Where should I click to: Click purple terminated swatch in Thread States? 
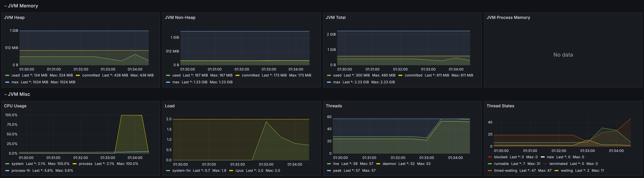tap(545, 164)
